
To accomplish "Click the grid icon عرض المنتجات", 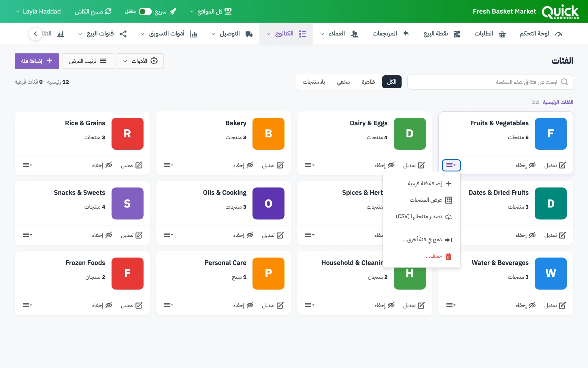I will click(449, 200).
